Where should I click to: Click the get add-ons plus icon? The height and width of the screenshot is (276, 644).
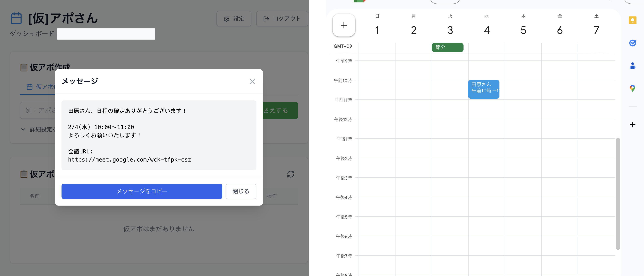click(632, 124)
